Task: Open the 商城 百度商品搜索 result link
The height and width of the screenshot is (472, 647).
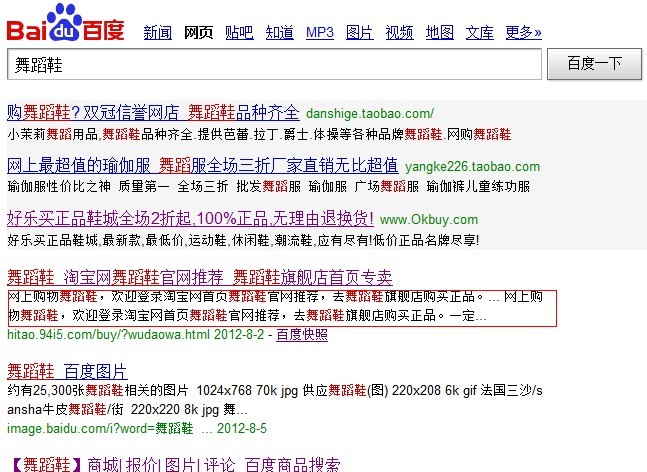Action: coord(173,463)
